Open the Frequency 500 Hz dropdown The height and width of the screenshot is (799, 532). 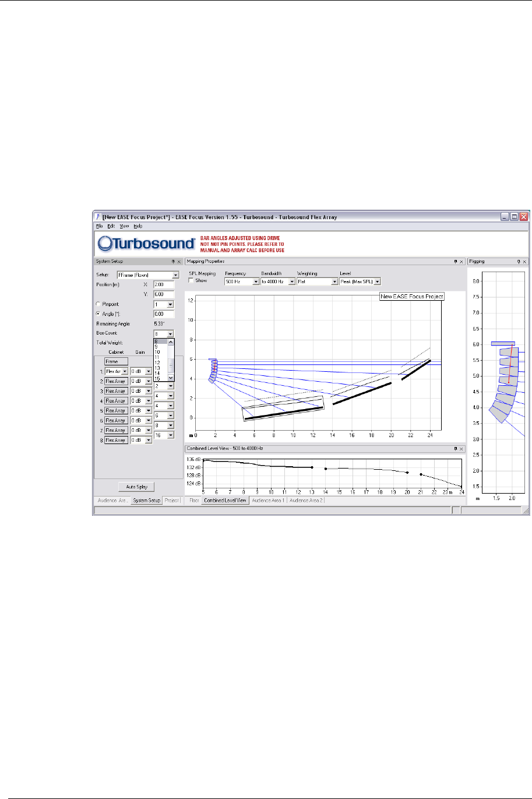(x=256, y=281)
